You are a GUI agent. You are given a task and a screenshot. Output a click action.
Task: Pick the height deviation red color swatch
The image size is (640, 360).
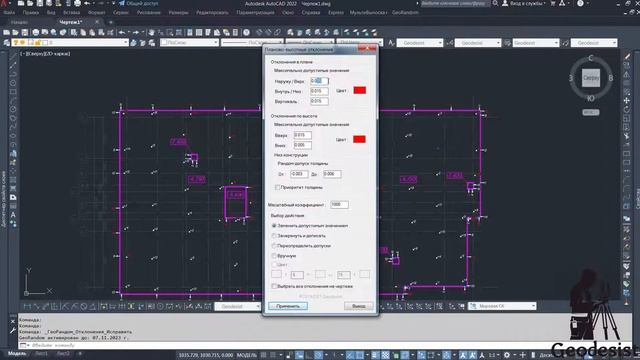tap(359, 139)
